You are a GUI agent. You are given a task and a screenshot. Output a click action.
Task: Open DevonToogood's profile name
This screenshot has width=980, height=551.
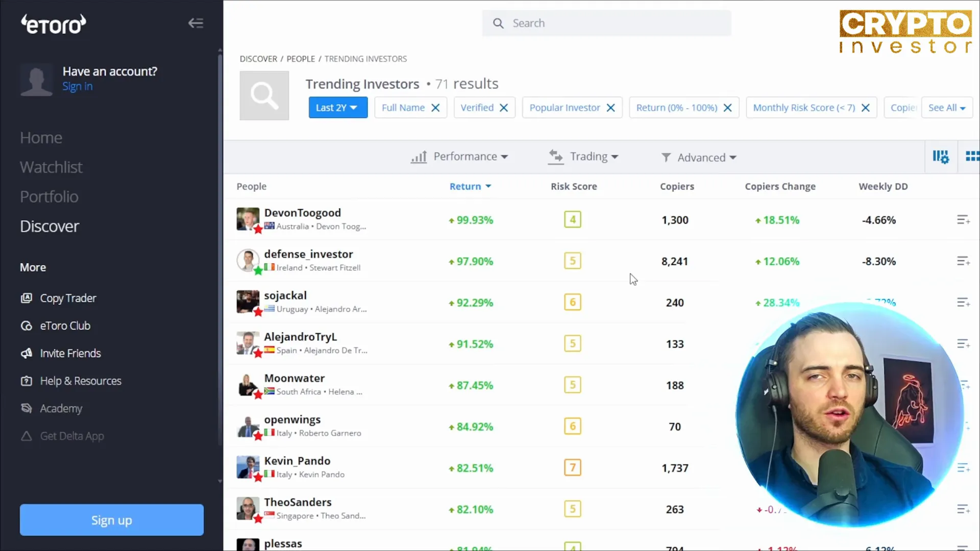pos(302,213)
